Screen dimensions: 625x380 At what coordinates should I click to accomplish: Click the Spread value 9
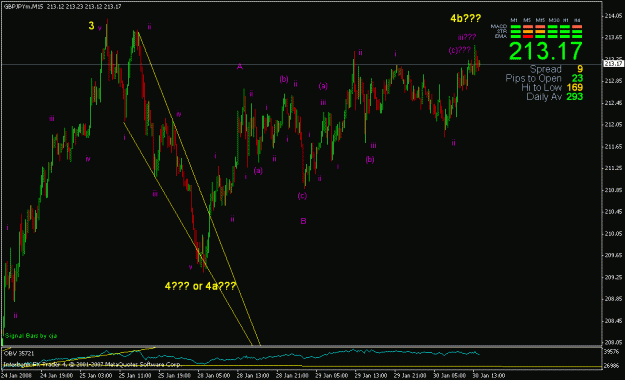(x=580, y=69)
